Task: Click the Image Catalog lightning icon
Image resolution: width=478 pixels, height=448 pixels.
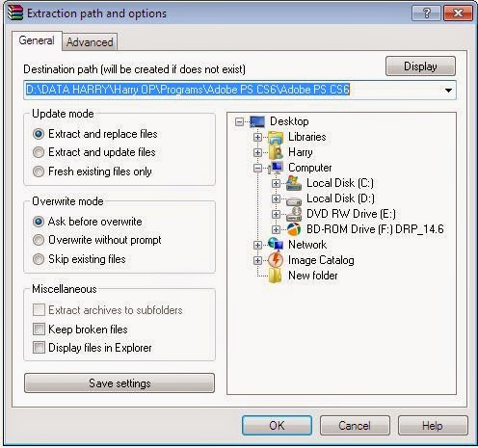Action: pos(276,260)
